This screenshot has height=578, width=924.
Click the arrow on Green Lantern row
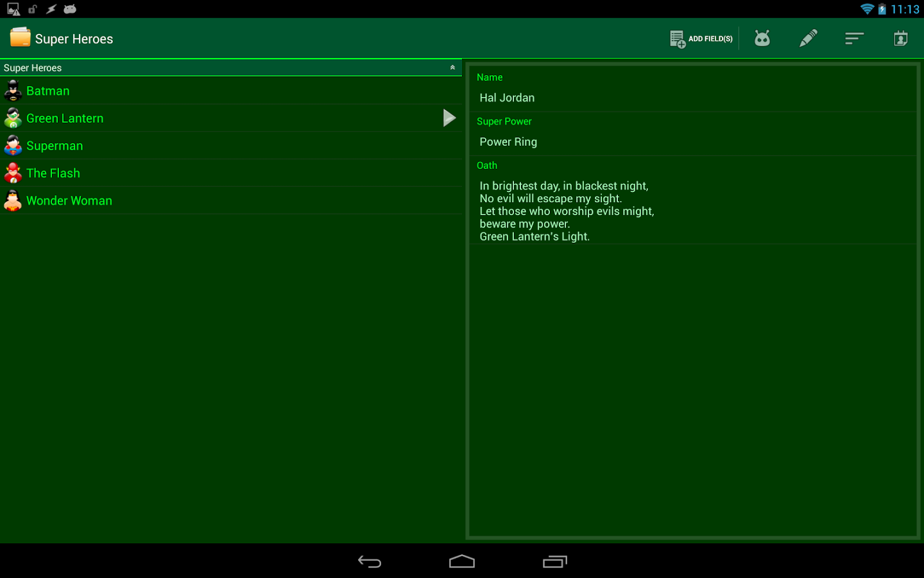tap(449, 118)
